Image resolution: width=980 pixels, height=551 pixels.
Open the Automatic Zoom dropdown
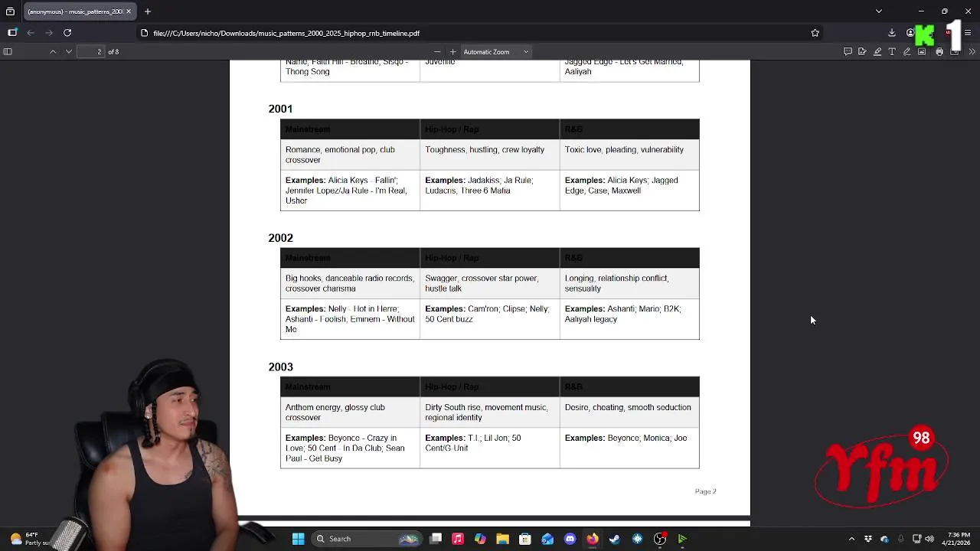coord(496,52)
